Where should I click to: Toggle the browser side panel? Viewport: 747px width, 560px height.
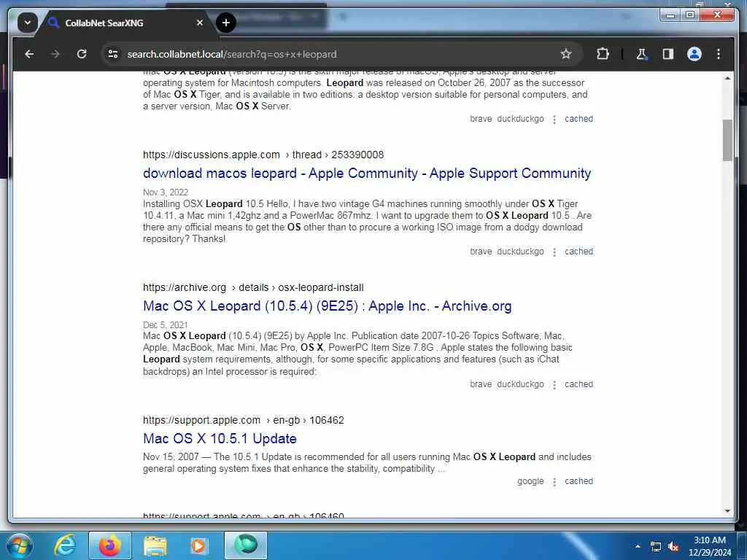668,54
